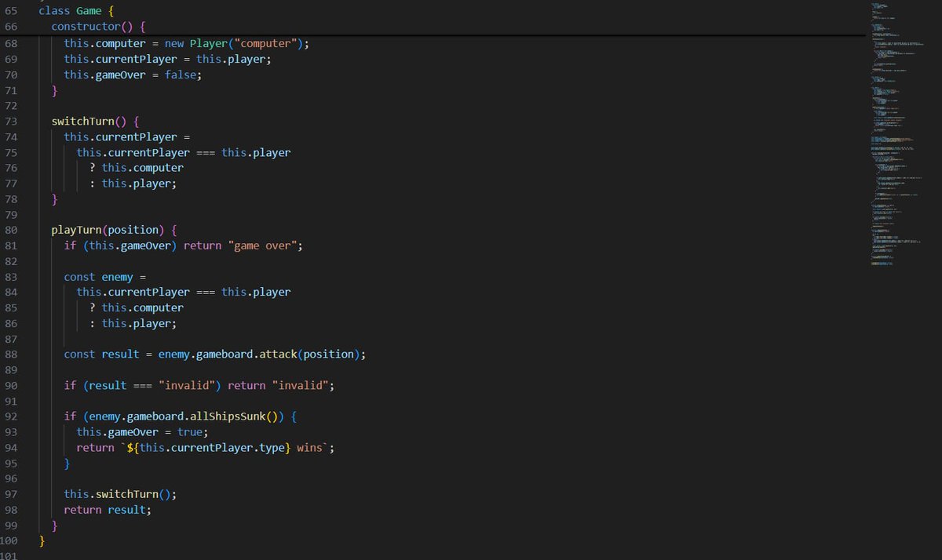Click 'gameOver' on line 70

[x=120, y=75]
